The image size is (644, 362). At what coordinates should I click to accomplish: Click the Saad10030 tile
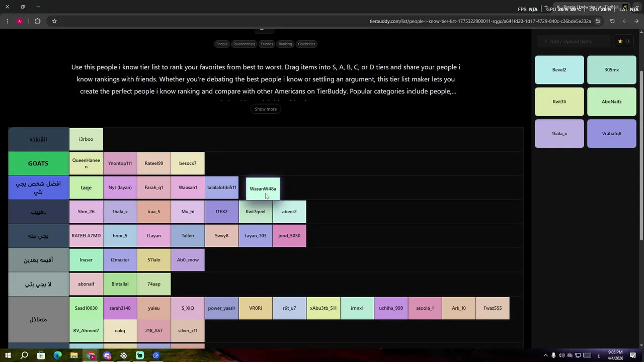[x=86, y=308]
